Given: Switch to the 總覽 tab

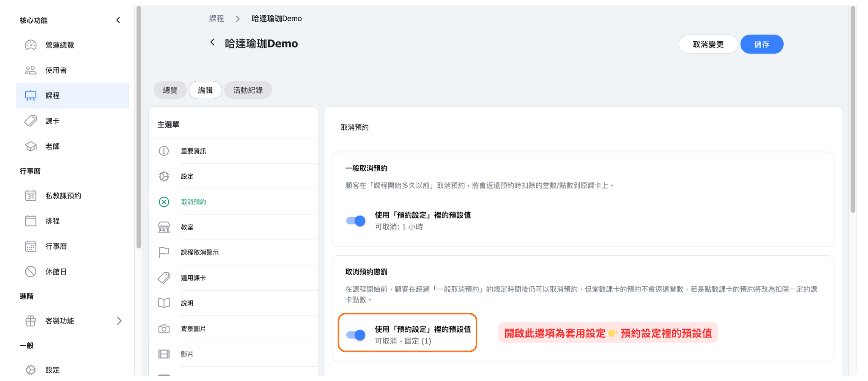Looking at the screenshot, I should 170,90.
